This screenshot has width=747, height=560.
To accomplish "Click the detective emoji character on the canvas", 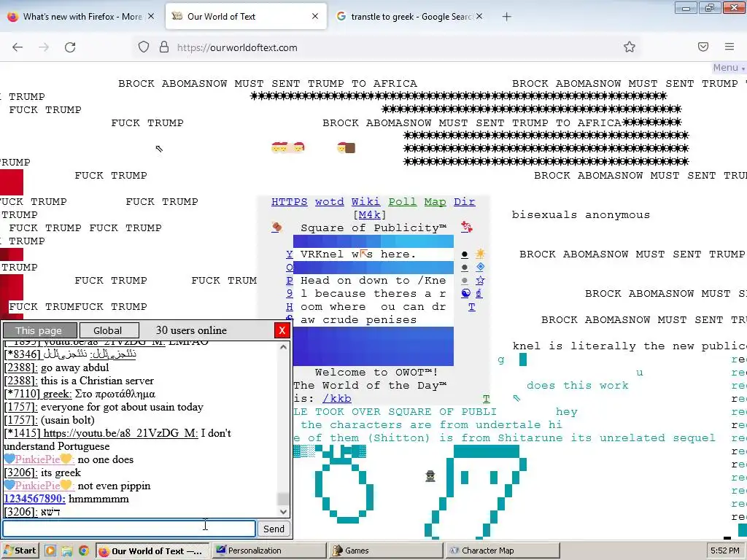I will pyautogui.click(x=430, y=475).
